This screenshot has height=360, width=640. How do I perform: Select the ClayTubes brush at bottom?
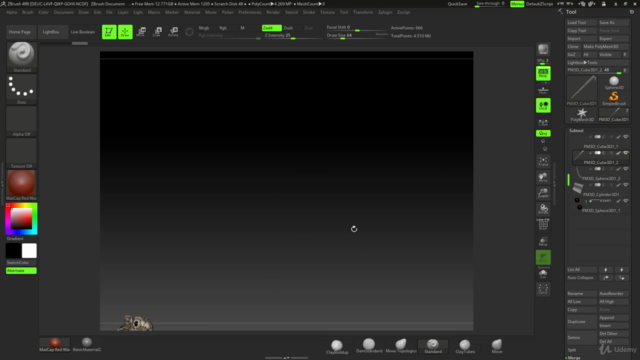click(x=465, y=347)
